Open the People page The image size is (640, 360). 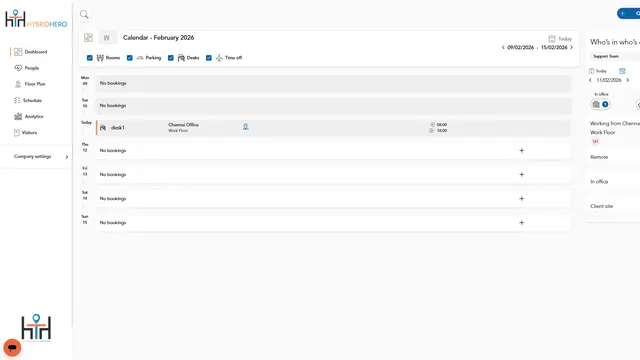click(27, 68)
